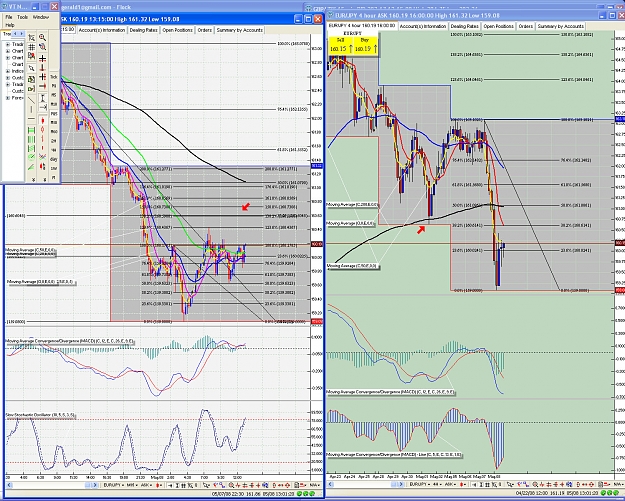625x501 pixels.
Task: Click left chart horizontal scrollbar right arrow
Action: (95, 485)
